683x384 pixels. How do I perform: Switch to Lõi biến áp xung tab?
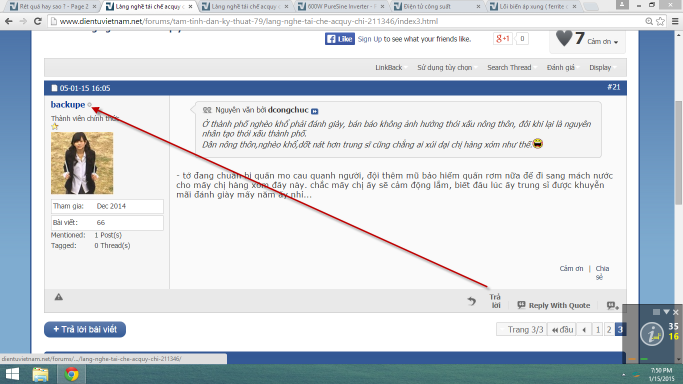tap(534, 7)
